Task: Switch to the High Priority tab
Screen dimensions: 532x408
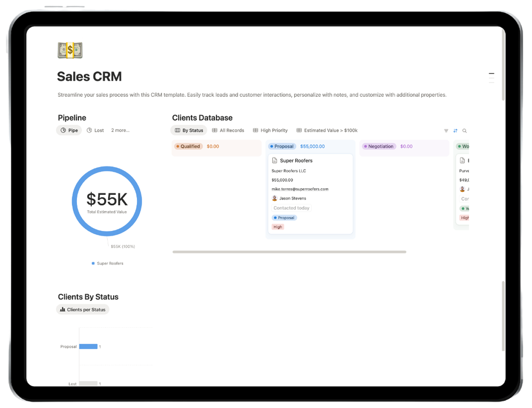Action: tap(270, 130)
